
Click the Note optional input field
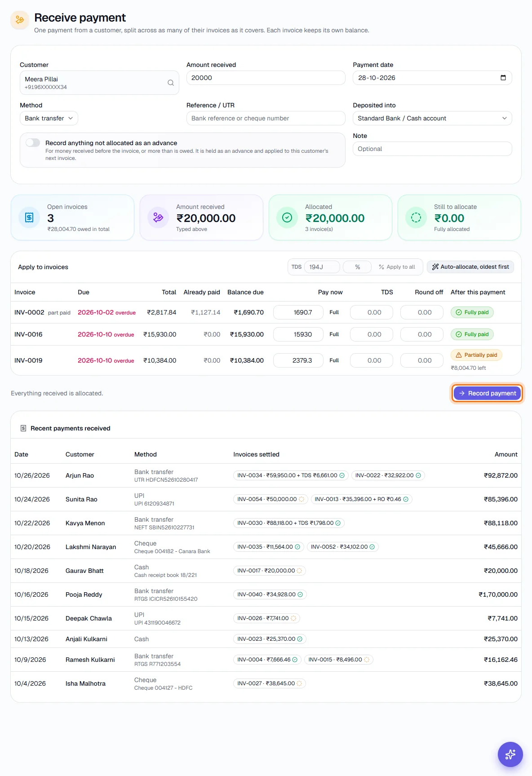coord(432,149)
